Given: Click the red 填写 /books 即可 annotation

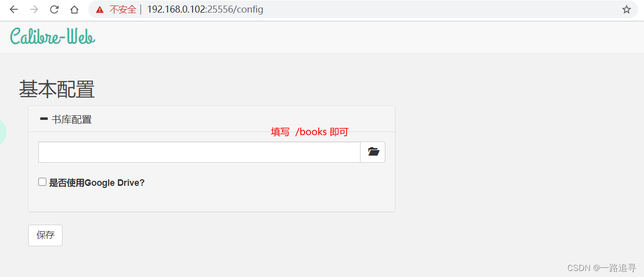Looking at the screenshot, I should [x=310, y=132].
